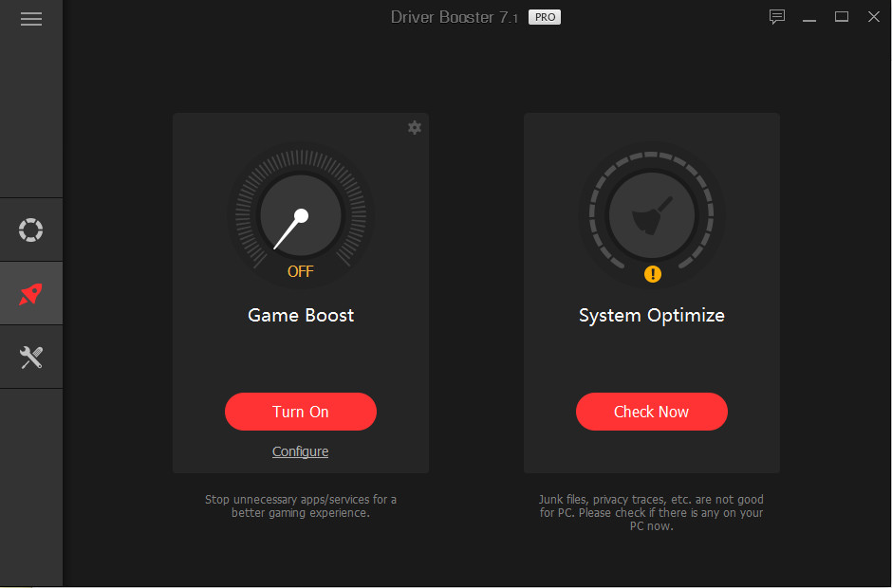The image size is (892, 588).
Task: Close the Driver Booster window
Action: point(874,17)
